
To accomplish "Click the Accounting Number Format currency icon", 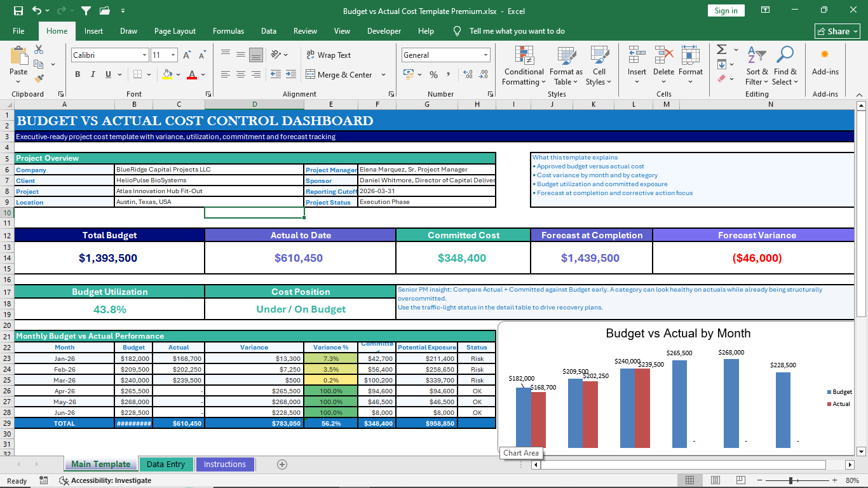I will (x=408, y=74).
